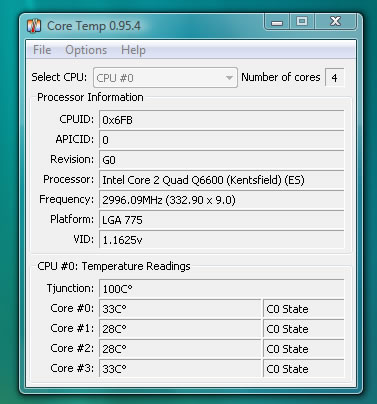Select the CPUID value field 0x6FB
This screenshot has width=377, height=404.
click(x=221, y=120)
